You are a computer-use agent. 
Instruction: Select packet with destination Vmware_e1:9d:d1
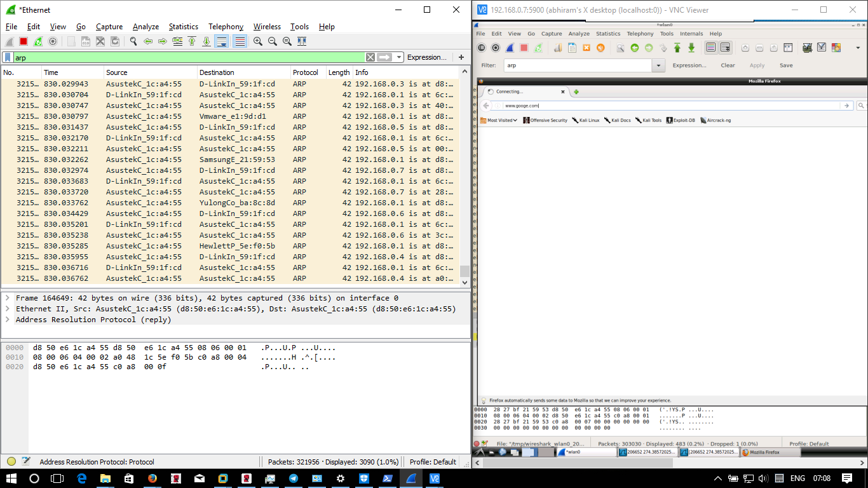(x=229, y=116)
